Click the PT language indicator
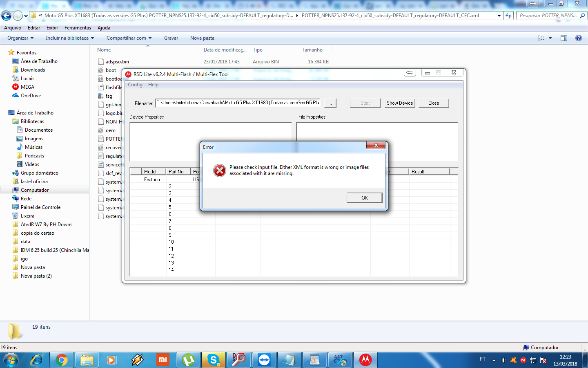The width and height of the screenshot is (588, 368). [x=483, y=359]
